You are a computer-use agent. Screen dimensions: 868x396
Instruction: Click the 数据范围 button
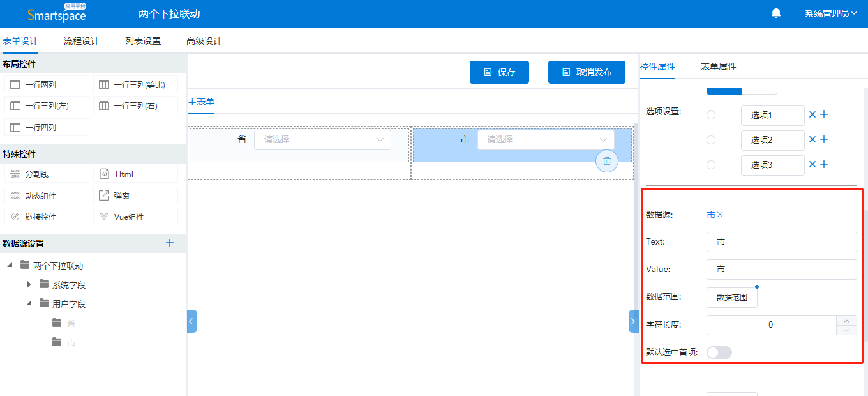click(x=732, y=298)
